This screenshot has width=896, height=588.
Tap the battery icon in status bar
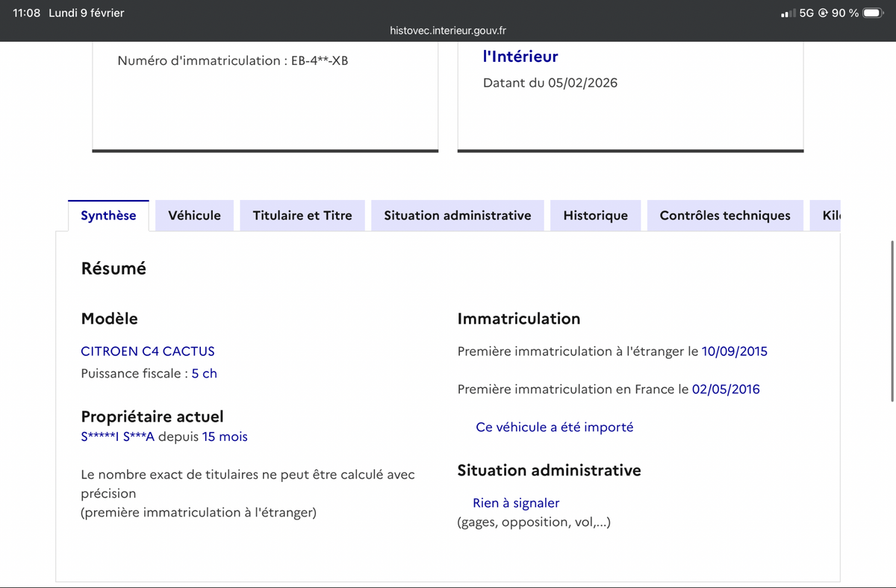tap(874, 13)
